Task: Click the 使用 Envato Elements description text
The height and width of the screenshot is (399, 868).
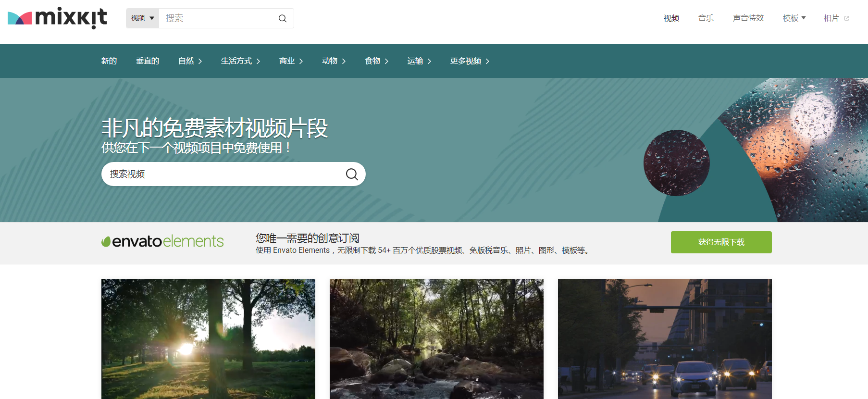Action: click(x=423, y=250)
